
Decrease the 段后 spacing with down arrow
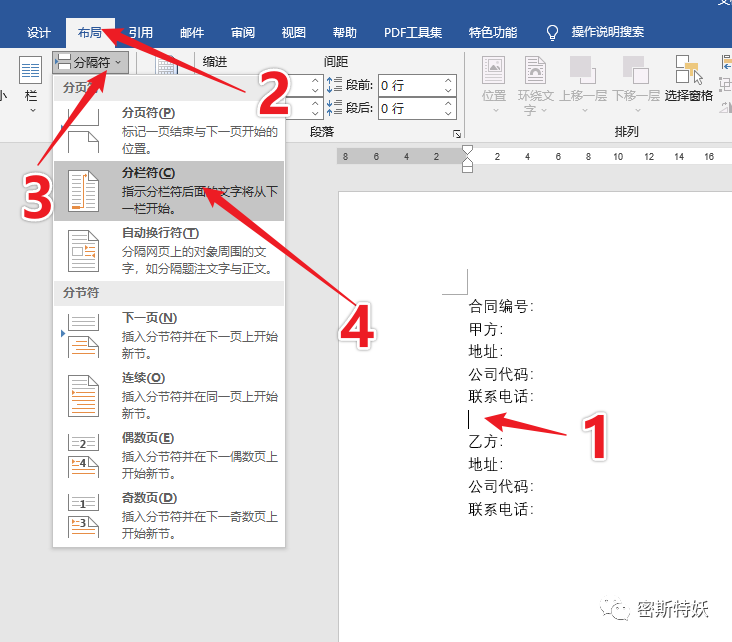pyautogui.click(x=449, y=113)
